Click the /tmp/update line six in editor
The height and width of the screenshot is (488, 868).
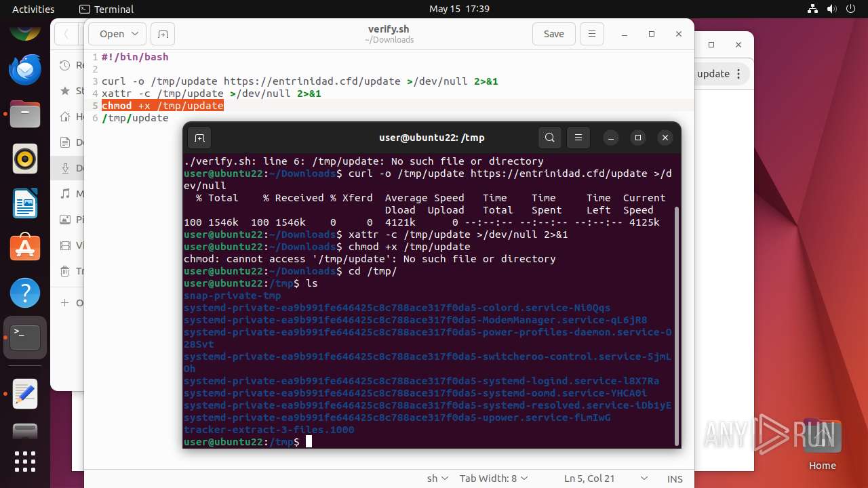click(x=135, y=118)
